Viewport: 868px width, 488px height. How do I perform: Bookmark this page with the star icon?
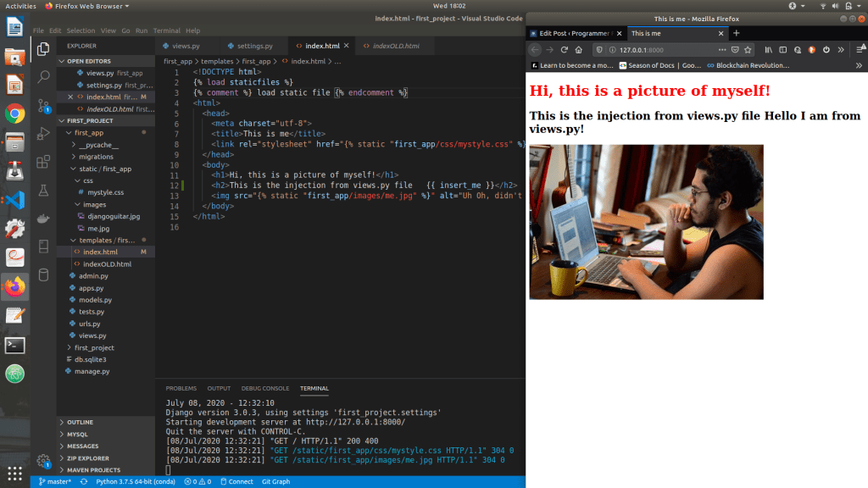[748, 49]
